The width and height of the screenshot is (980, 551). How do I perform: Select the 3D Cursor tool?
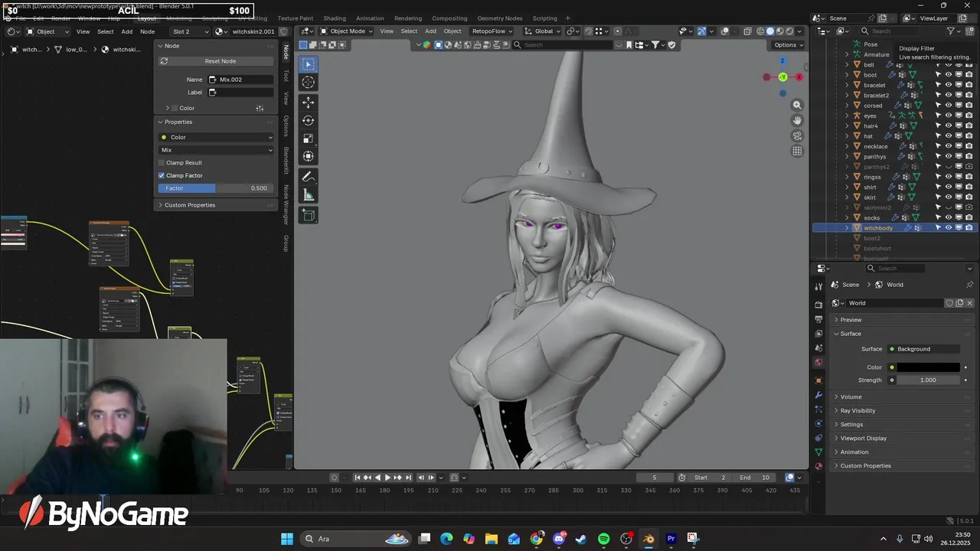coord(309,83)
